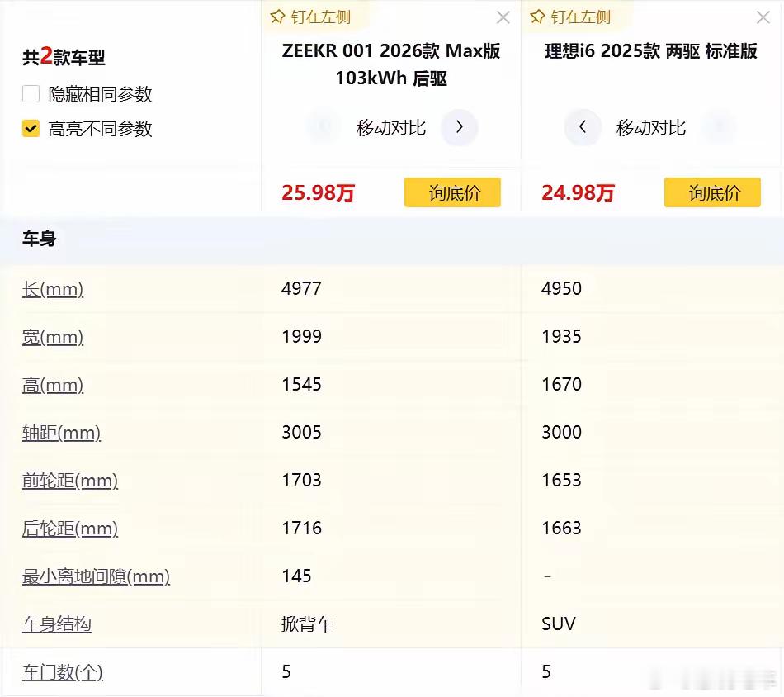Select height value 1545
This screenshot has height=697, width=784.
click(301, 384)
